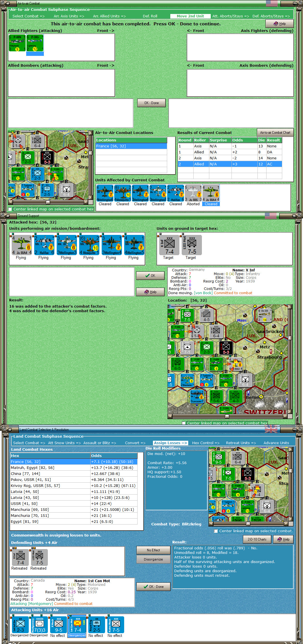The image size is (303, 644).
Task: Click the Odds column header in land combat
Action: click(114, 456)
